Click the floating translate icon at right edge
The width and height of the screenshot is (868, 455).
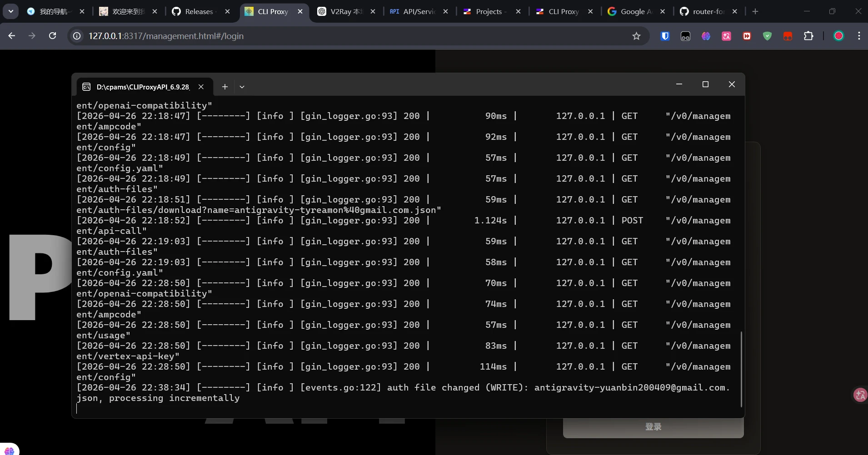[x=860, y=395]
